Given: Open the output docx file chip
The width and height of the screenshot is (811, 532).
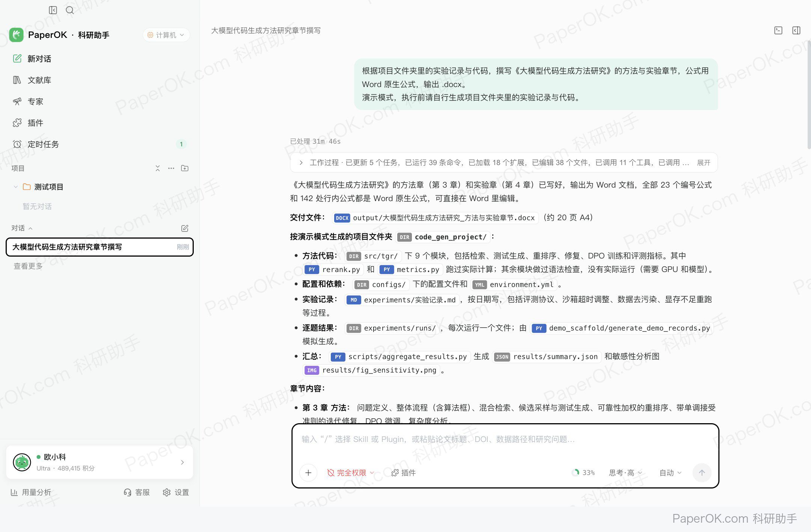Looking at the screenshot, I should coord(436,218).
